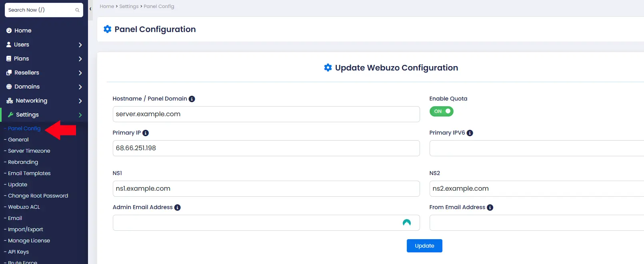This screenshot has width=644, height=264.
Task: Open Email Templates settings
Action: [x=29, y=173]
